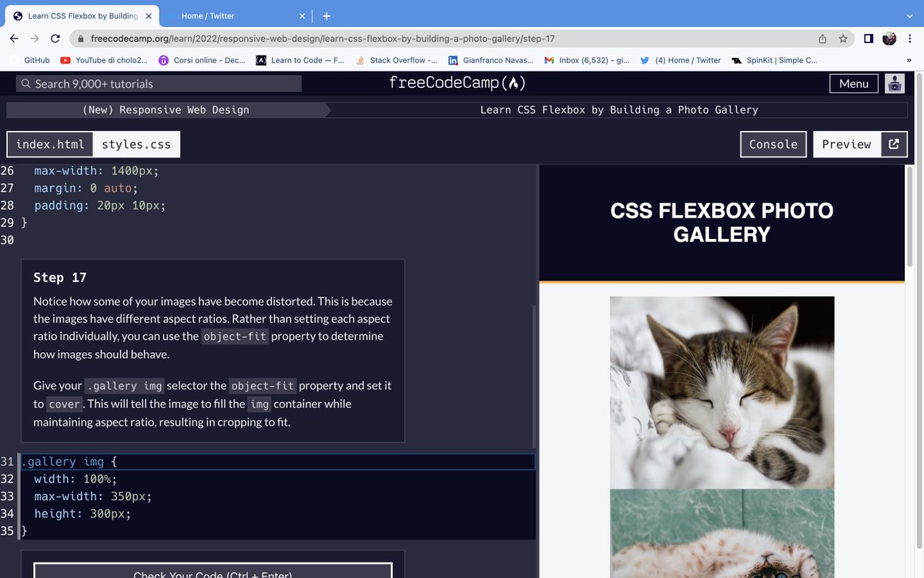Close the Learn CSS Flexbox tab
924x578 pixels.
[149, 15]
